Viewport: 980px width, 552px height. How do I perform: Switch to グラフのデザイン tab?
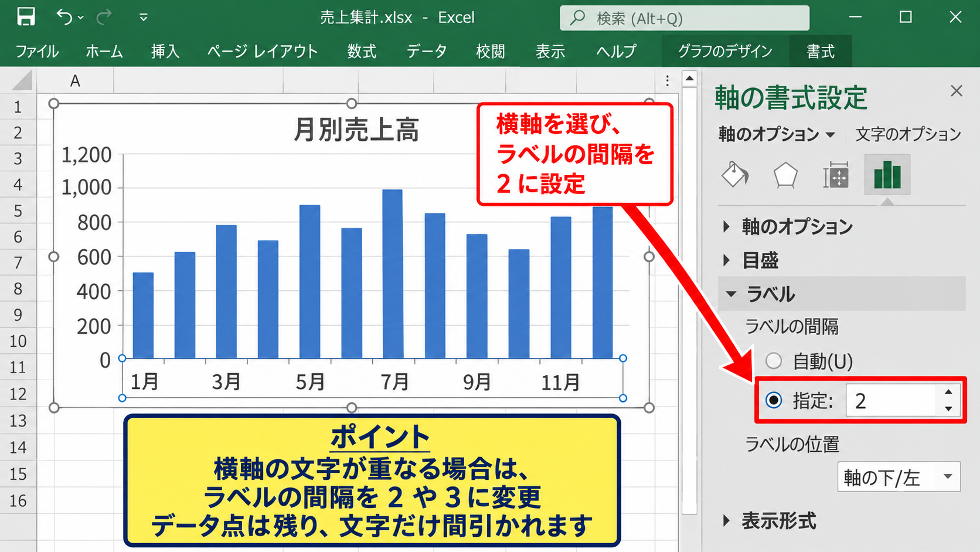click(x=726, y=52)
